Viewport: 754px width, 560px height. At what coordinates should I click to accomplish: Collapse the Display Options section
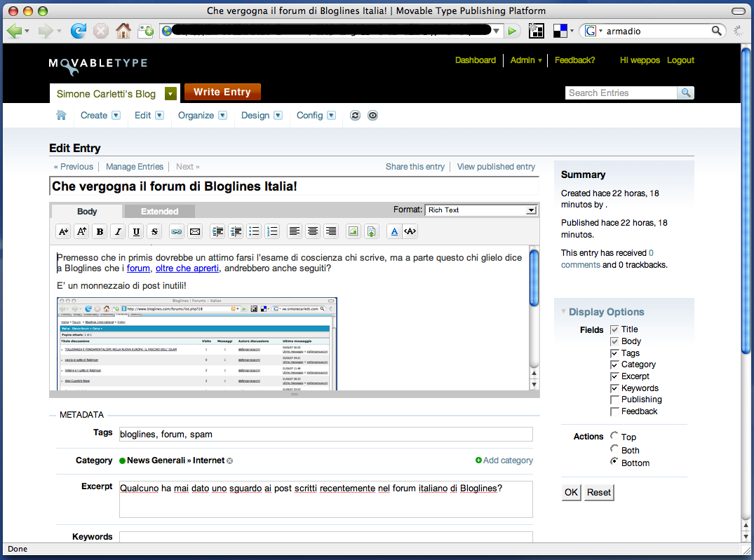563,311
